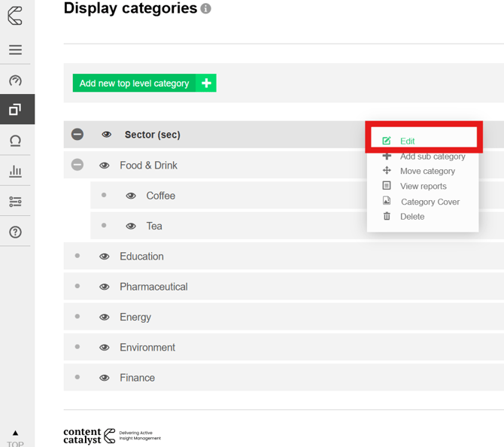The image size is (504, 447).
Task: Select the Finance category row
Action: [137, 378]
